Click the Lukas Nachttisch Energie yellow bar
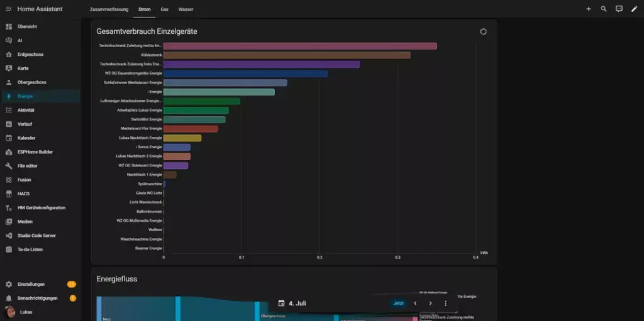 point(182,138)
